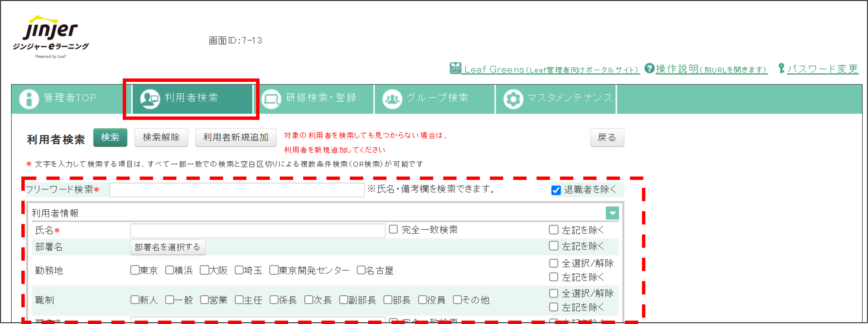The width and height of the screenshot is (868, 324).
Task: Click the 勤務地 row label
Action: coord(49,270)
